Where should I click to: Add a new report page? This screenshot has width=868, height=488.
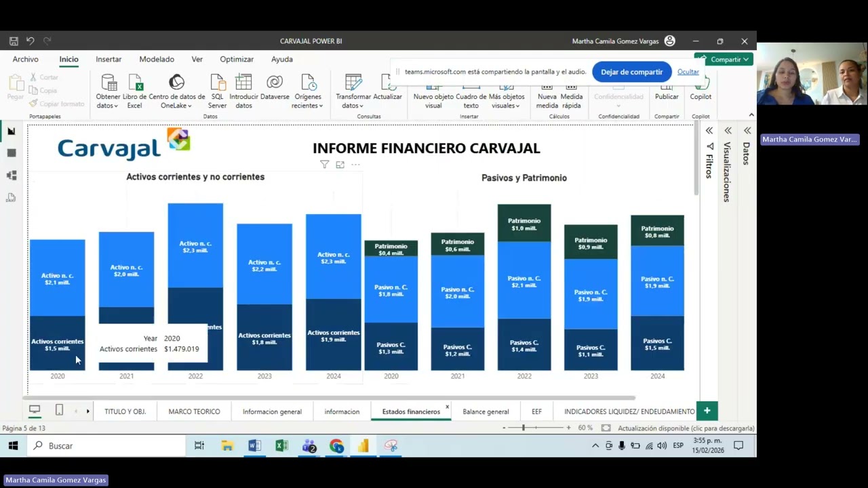click(707, 411)
